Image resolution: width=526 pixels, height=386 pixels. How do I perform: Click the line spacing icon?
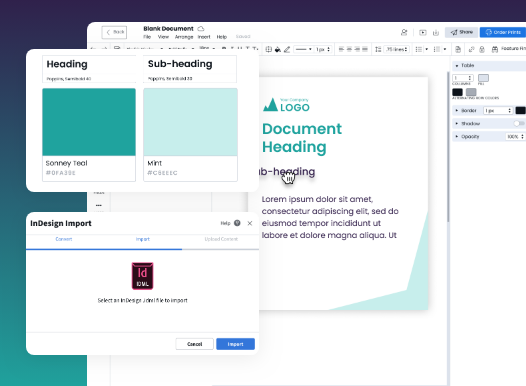point(378,49)
